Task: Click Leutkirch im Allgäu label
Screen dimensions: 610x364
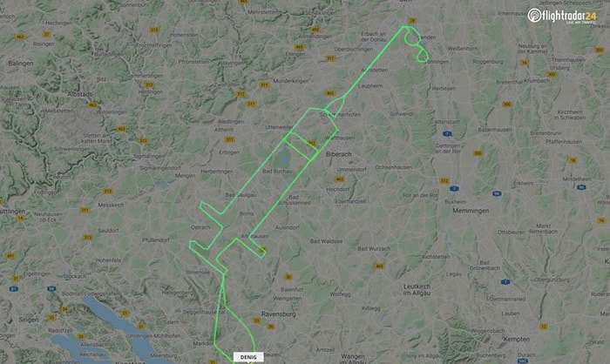Action: (417, 290)
